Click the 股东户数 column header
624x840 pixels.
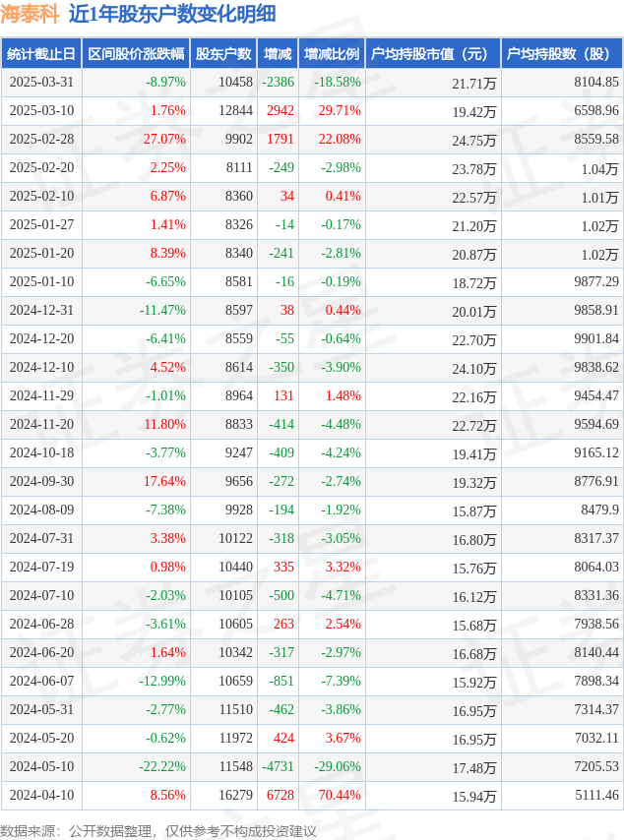[223, 53]
